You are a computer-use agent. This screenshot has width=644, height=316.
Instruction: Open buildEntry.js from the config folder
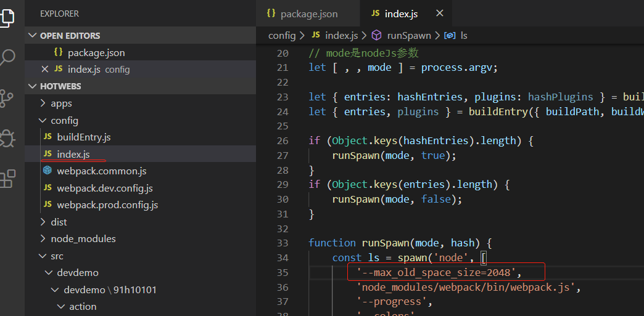[x=83, y=137]
